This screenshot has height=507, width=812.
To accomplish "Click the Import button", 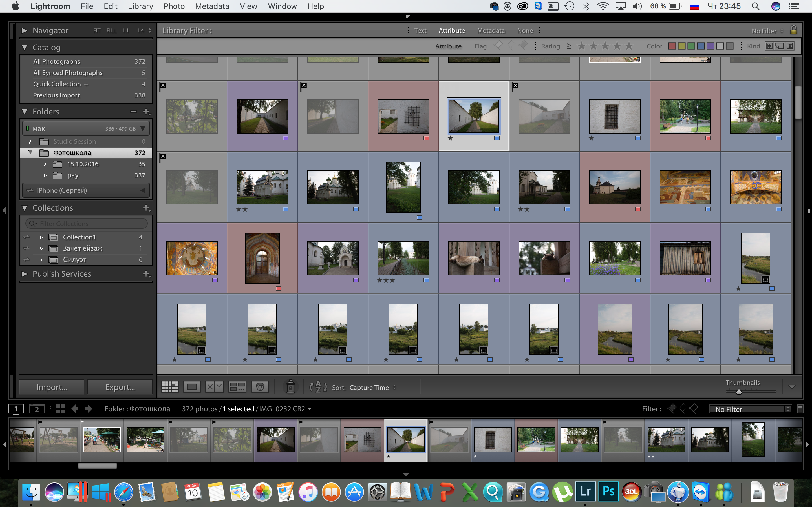I will click(x=52, y=387).
